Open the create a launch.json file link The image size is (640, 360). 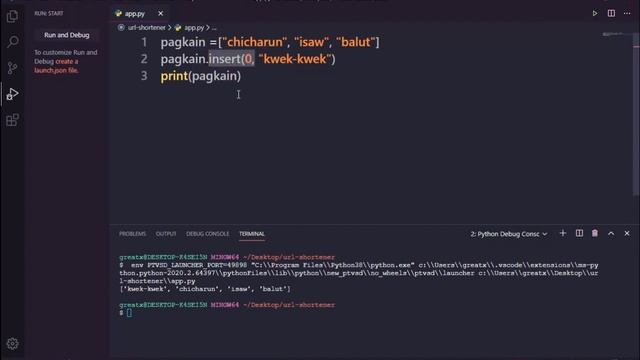tap(56, 66)
